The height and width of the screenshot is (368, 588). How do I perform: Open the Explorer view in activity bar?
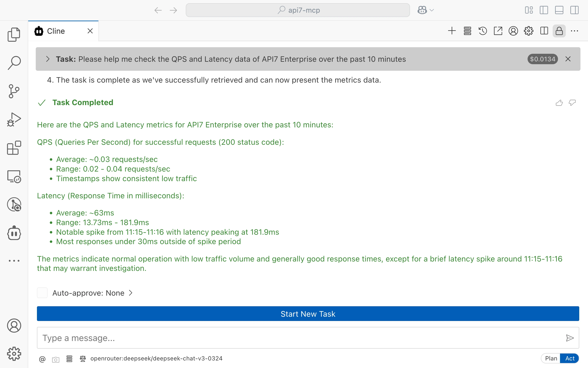14,35
